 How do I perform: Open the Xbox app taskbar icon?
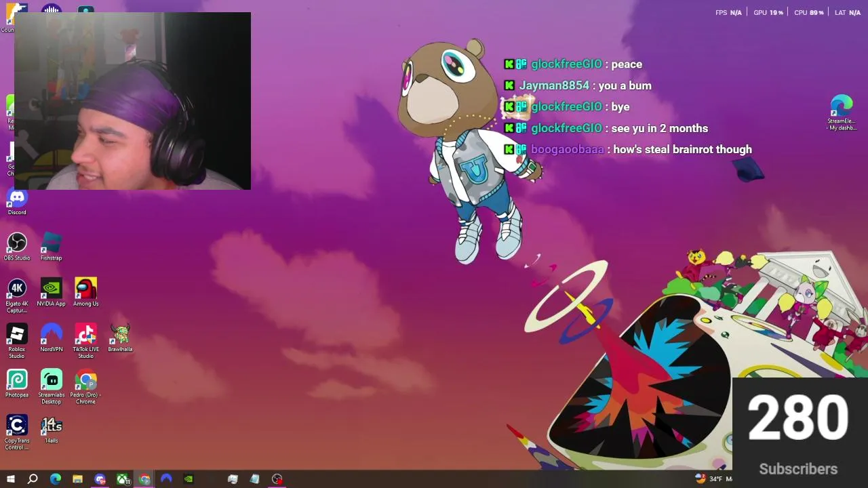coord(123,479)
